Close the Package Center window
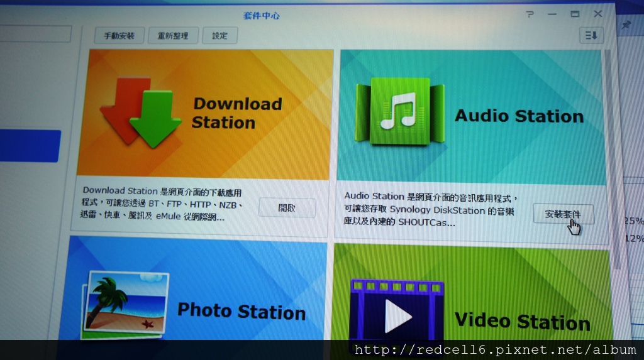The image size is (644, 360). tap(598, 14)
